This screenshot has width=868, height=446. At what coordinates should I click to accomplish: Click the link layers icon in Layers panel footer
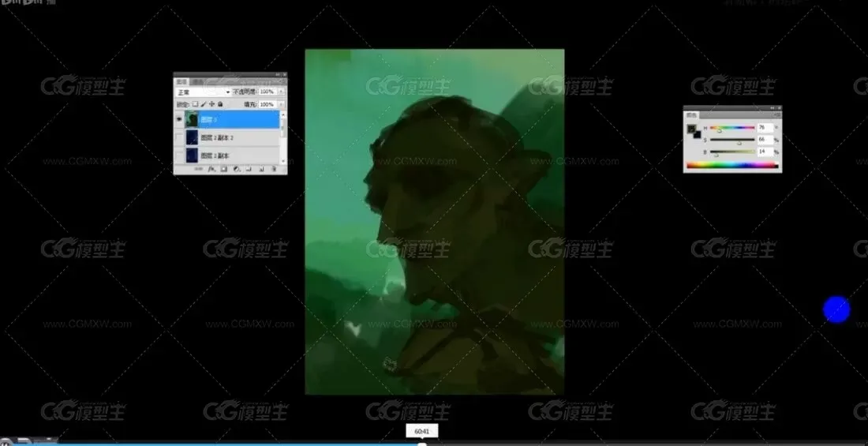[x=198, y=169]
